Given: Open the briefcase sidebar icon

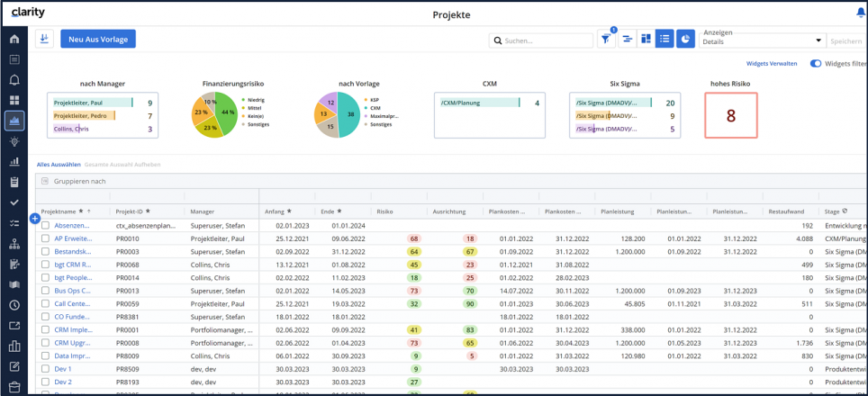Looking at the screenshot, I should tap(14, 387).
